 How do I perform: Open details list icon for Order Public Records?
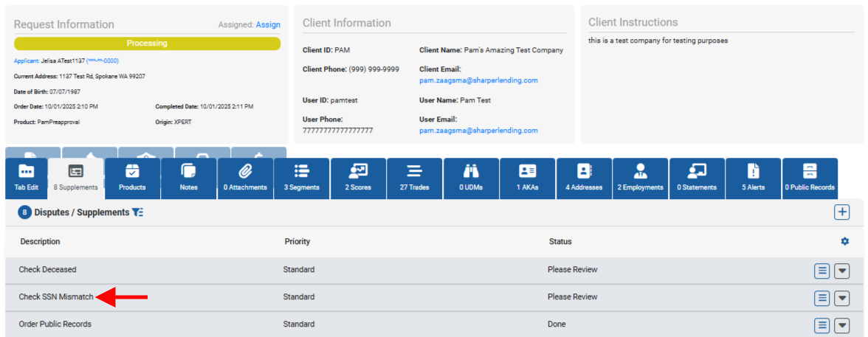[822, 324]
